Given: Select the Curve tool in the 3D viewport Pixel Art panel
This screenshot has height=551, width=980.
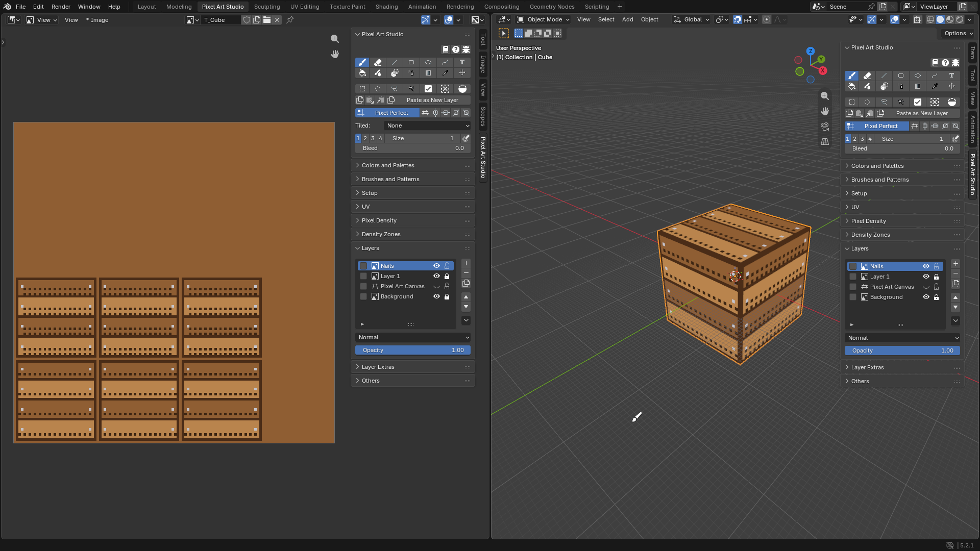Looking at the screenshot, I should (935, 76).
